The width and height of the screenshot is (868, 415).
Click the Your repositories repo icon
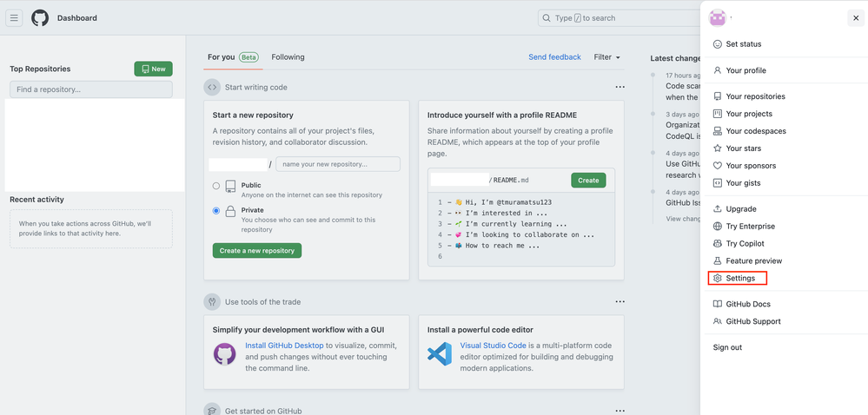tap(718, 96)
